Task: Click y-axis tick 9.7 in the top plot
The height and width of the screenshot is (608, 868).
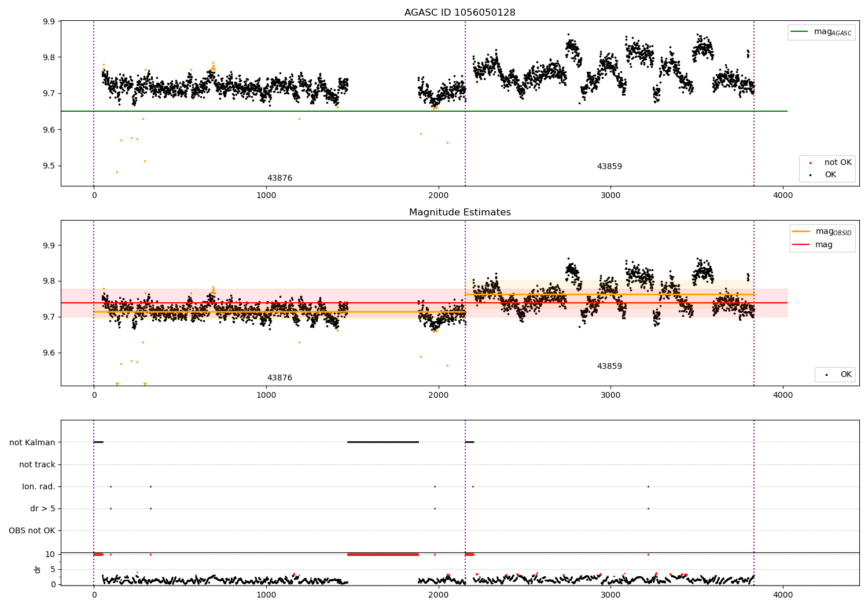Action: tap(49, 93)
